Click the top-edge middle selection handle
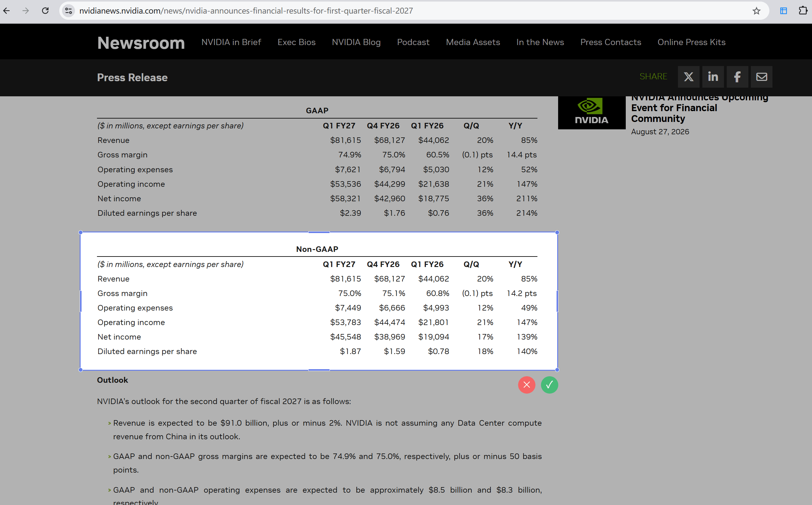Image resolution: width=812 pixels, height=505 pixels. pos(319,232)
